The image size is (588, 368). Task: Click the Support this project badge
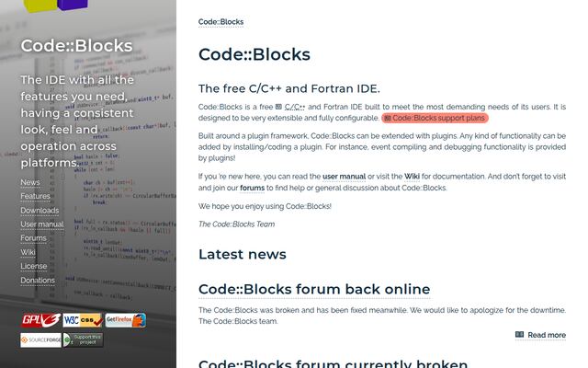(84, 339)
